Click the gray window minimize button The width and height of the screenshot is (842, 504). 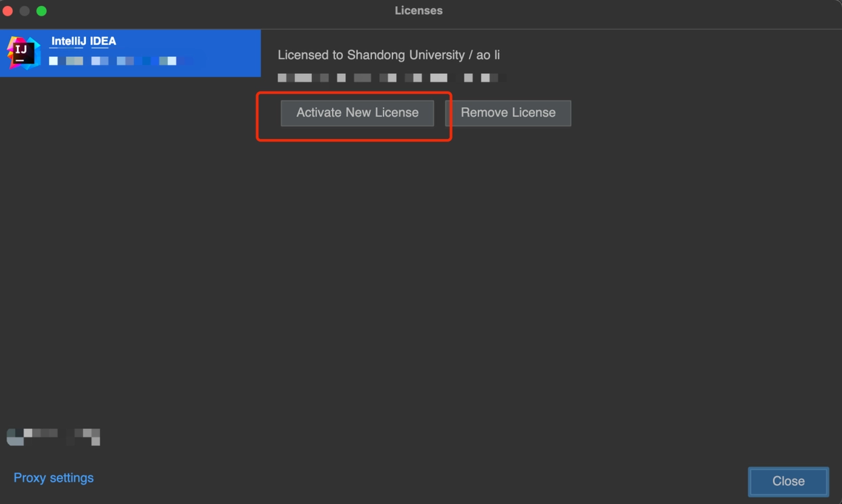[x=24, y=11]
